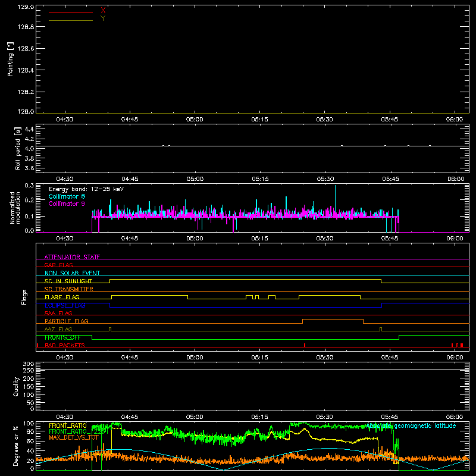Click the 'Roll period [s]' axis title

click(18, 148)
